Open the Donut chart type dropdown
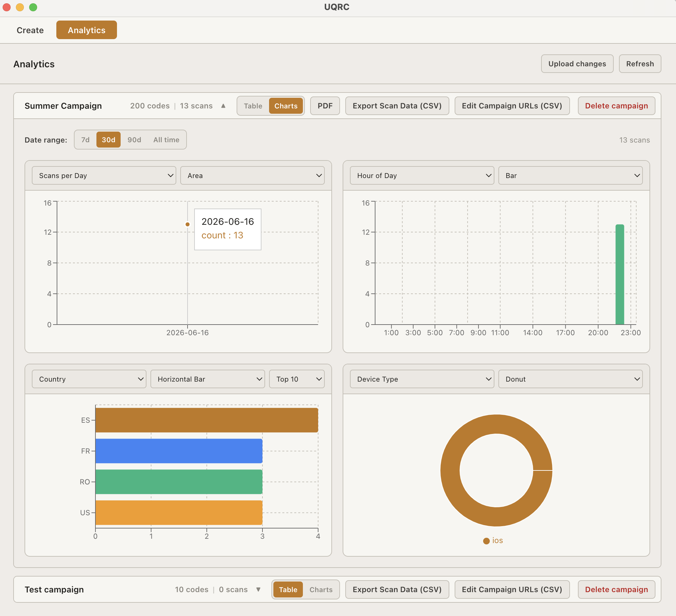The height and width of the screenshot is (616, 676). (570, 379)
